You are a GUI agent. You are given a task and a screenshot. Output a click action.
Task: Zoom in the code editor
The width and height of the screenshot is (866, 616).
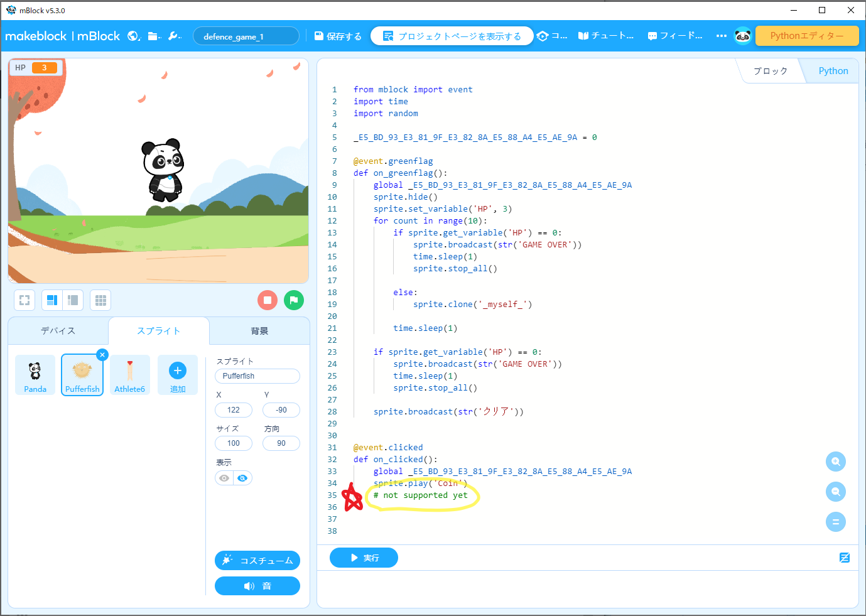click(836, 462)
